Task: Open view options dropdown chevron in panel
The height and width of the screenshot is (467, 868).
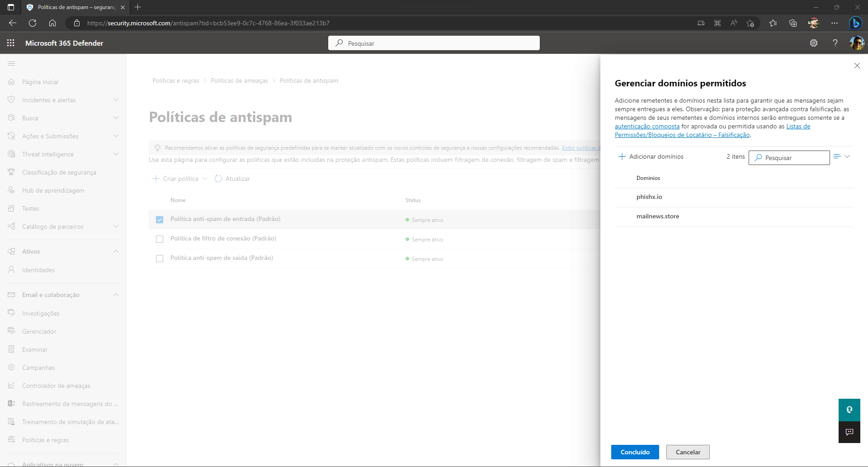Action: 848,156
